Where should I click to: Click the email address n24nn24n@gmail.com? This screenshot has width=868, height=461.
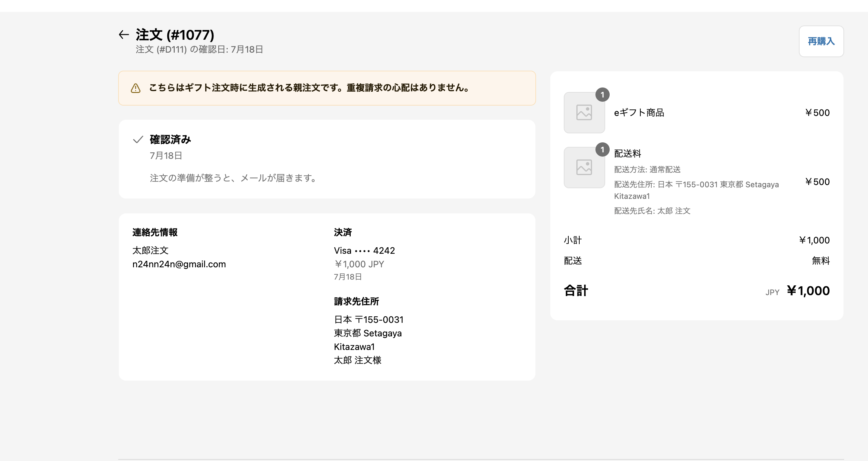(179, 264)
